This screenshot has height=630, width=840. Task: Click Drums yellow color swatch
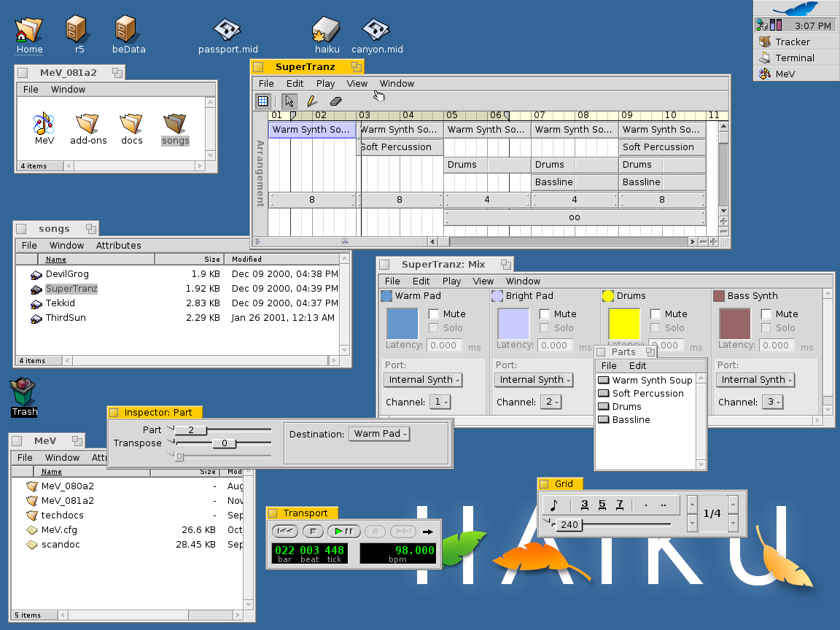[x=624, y=324]
